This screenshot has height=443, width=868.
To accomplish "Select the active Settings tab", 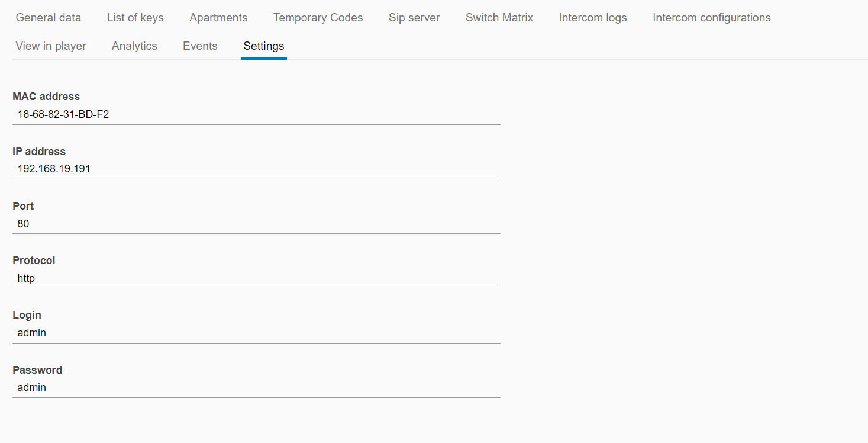I will (263, 46).
